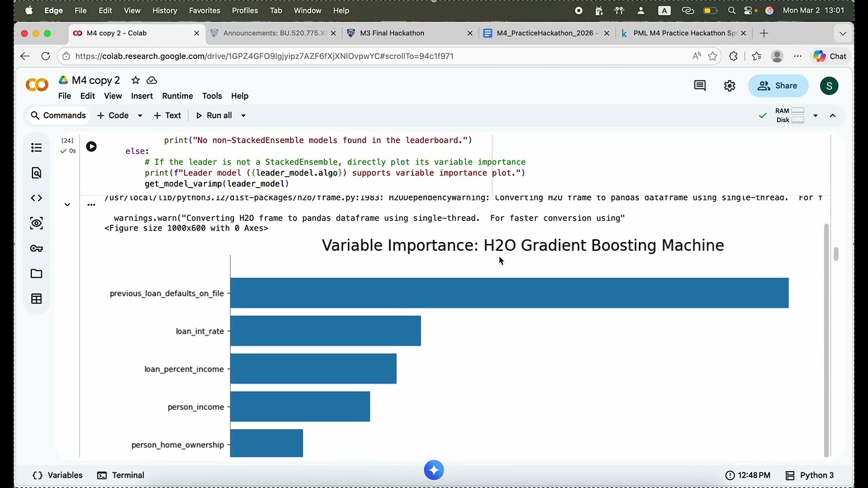Open browser extensions puzzle icon
868x488 pixels.
pyautogui.click(x=733, y=56)
